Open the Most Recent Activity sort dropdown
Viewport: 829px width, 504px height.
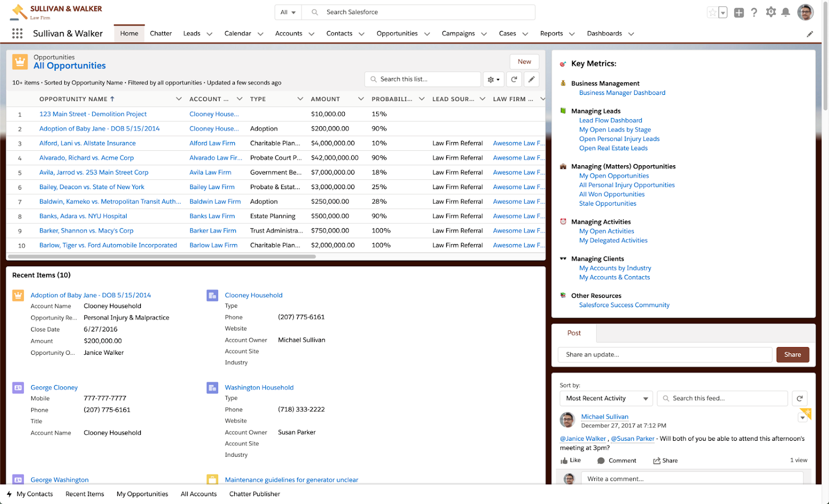[606, 398]
